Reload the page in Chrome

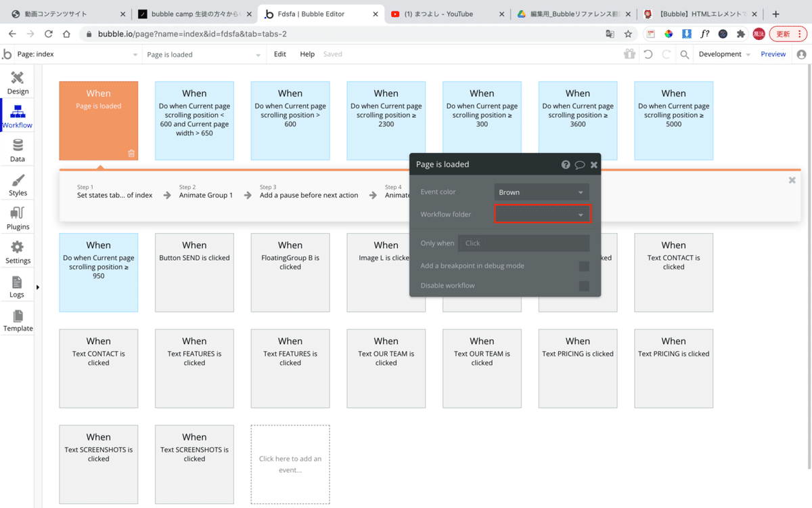point(49,34)
